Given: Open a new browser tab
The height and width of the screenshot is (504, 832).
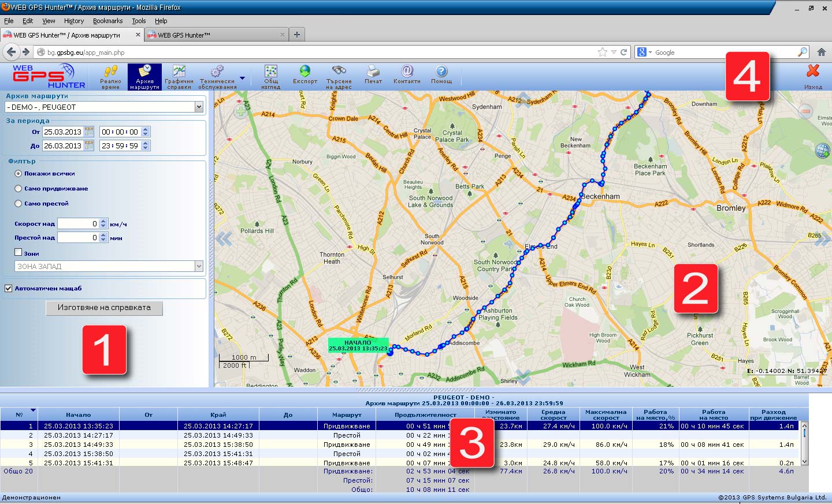Looking at the screenshot, I should pyautogui.click(x=297, y=35).
